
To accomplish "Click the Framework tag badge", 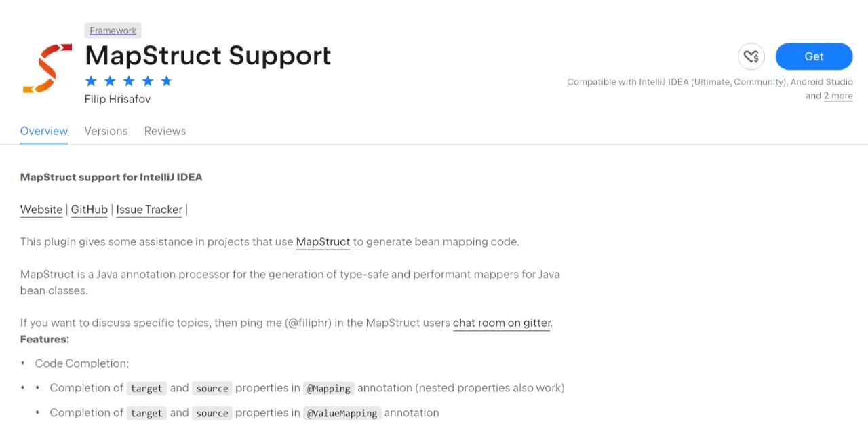I will click(113, 31).
